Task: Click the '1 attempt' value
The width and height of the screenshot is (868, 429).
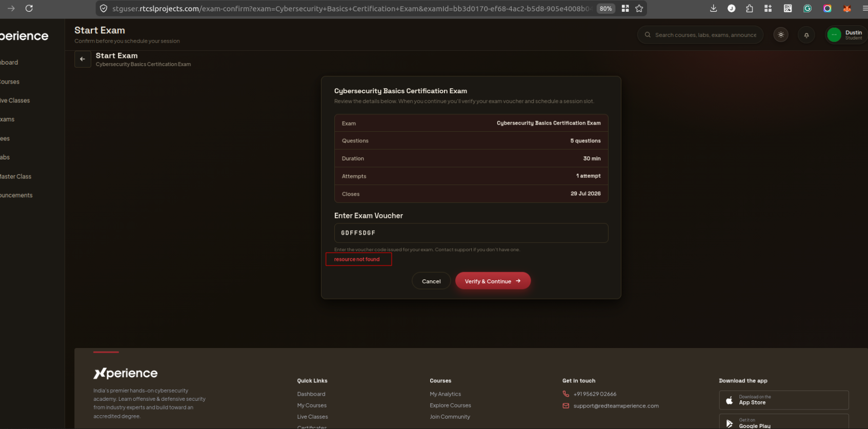Action: (x=589, y=176)
